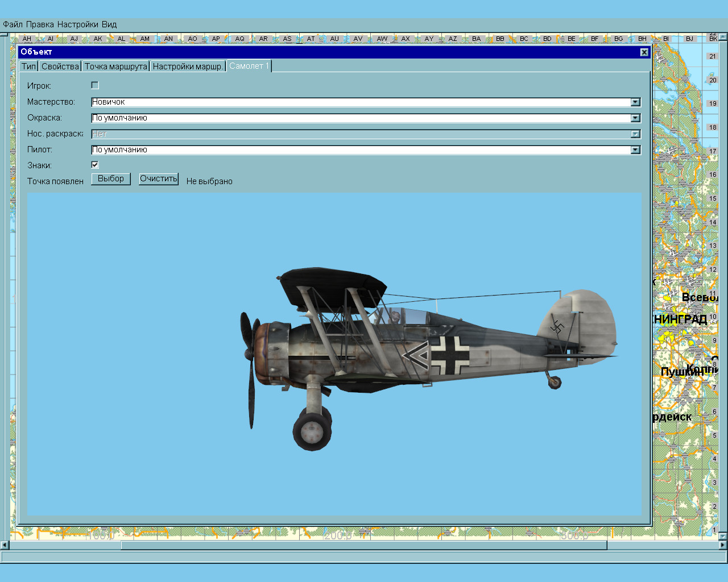Screen dimensions: 728x582
Task: Click map row number 15
Action: [713, 198]
